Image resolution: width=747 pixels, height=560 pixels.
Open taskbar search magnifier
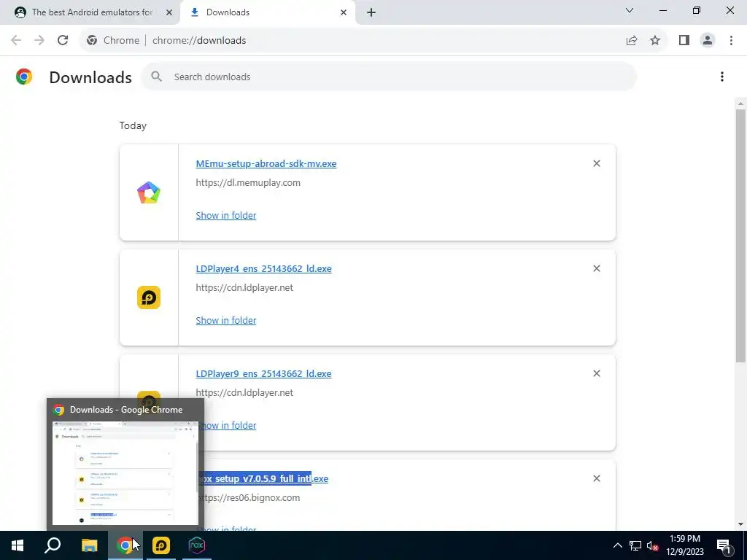coord(53,545)
